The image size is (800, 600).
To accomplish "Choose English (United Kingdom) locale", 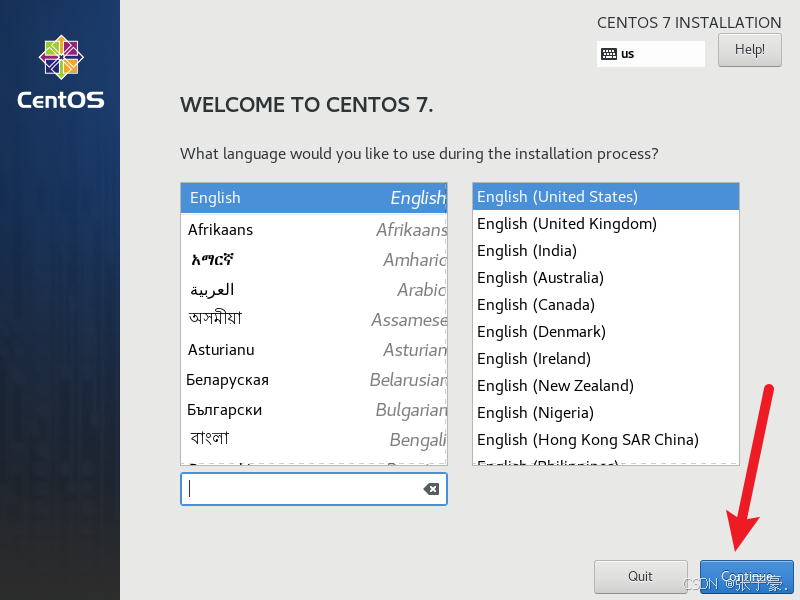I will pos(606,223).
